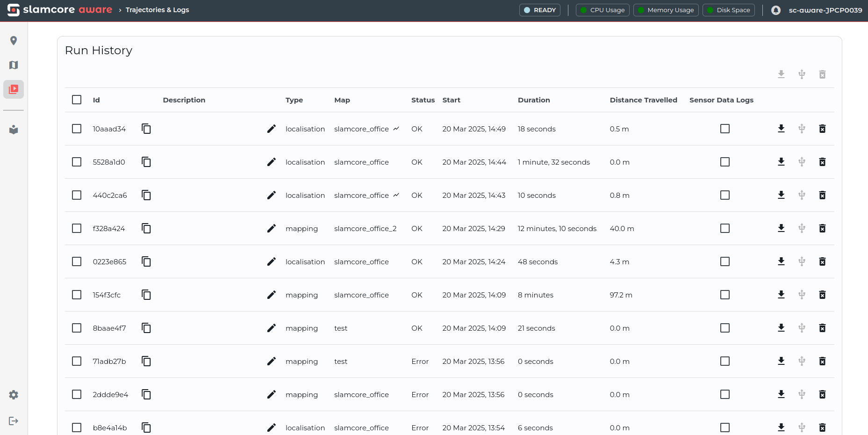Click Trajectories & Logs breadcrumb
Screen dimensions: 868x435
pyautogui.click(x=158, y=10)
